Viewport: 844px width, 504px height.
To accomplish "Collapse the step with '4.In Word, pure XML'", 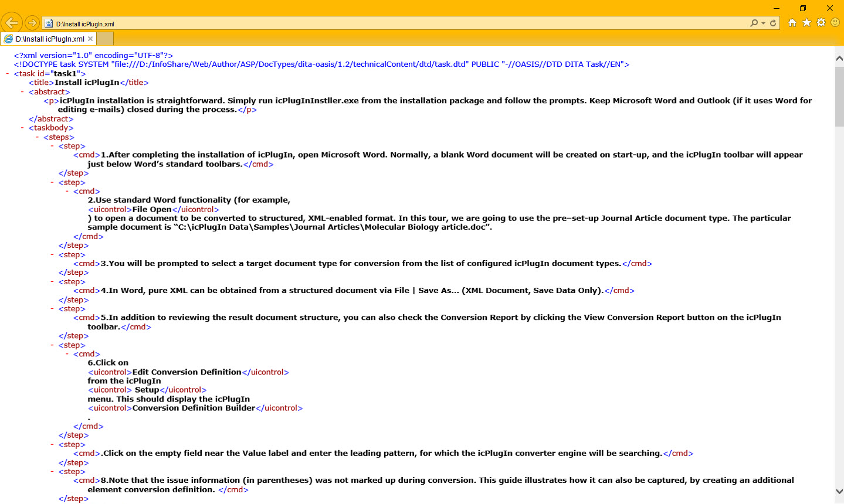I will point(52,281).
